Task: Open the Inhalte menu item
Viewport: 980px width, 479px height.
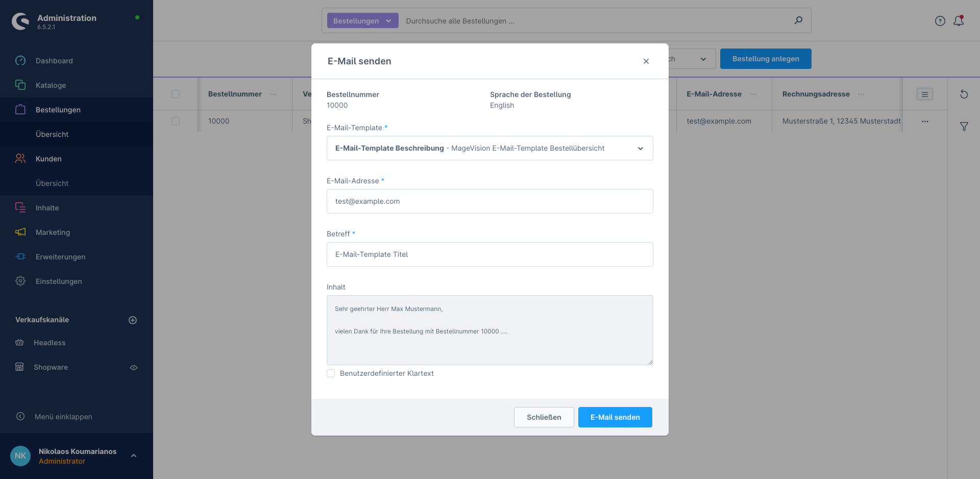Action: point(47,208)
